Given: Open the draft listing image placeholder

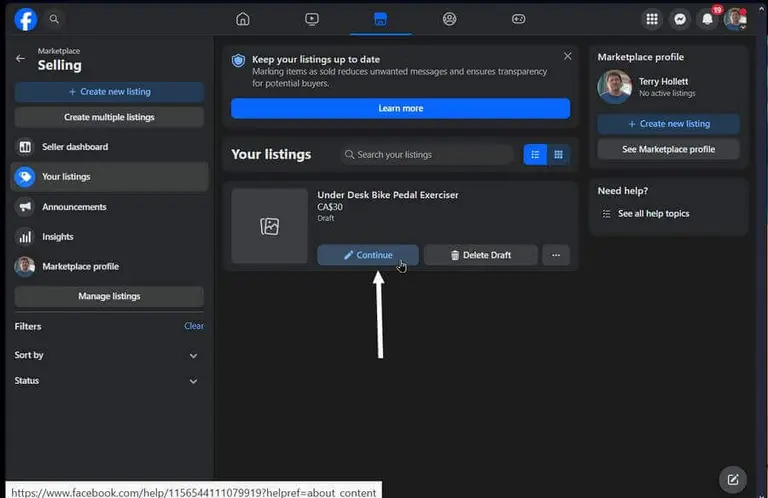Looking at the screenshot, I should tap(269, 226).
